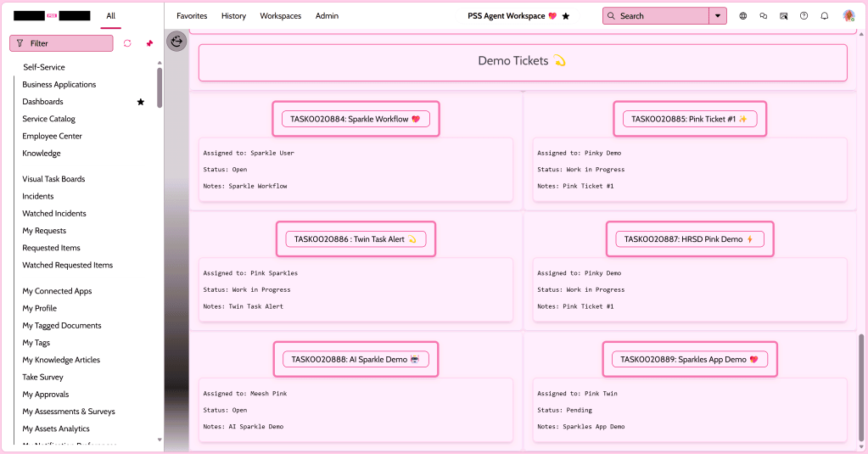The width and height of the screenshot is (868, 454).
Task: Open the Workspaces menu
Action: coord(280,16)
